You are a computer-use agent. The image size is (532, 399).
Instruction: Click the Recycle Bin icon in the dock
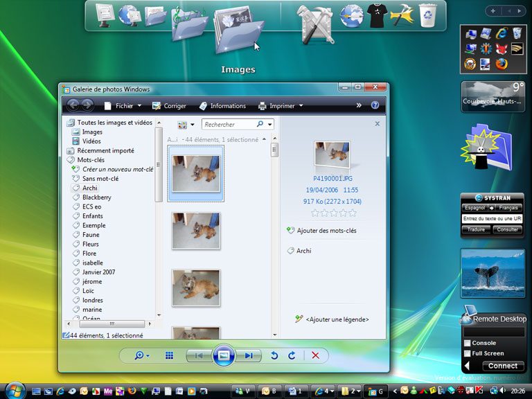point(429,15)
